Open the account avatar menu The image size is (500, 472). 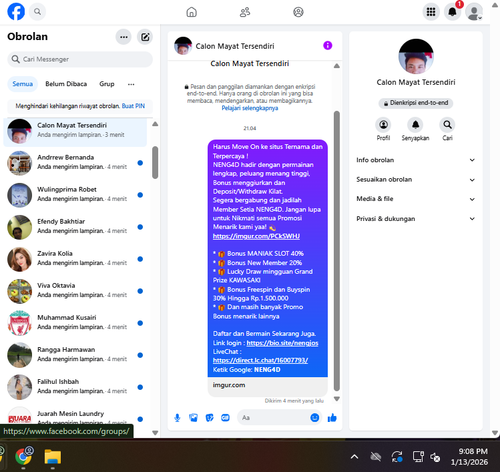tap(474, 12)
